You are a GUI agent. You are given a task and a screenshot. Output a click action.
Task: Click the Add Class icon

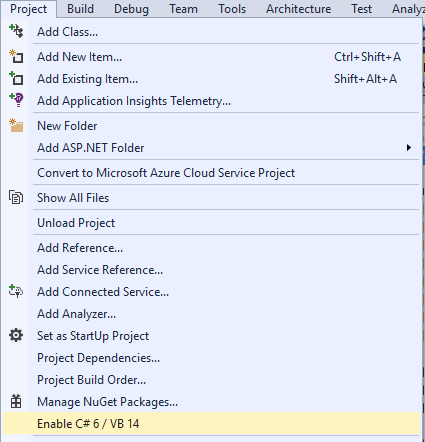coord(16,31)
